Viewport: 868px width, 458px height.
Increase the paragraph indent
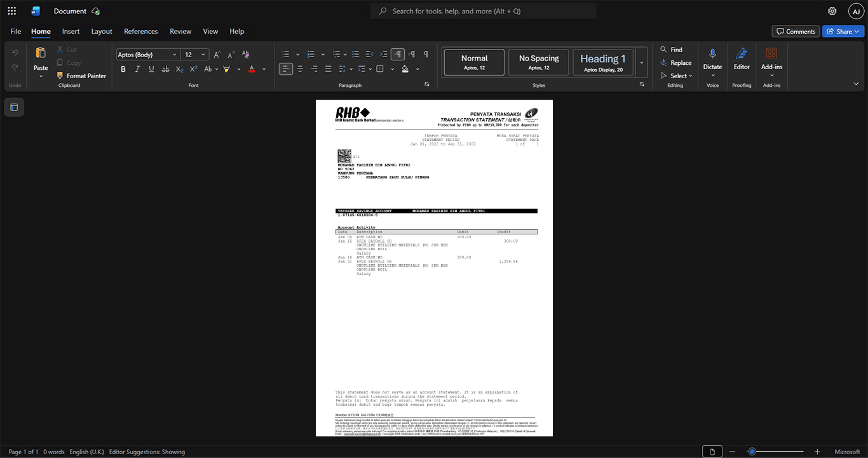pyautogui.click(x=383, y=55)
